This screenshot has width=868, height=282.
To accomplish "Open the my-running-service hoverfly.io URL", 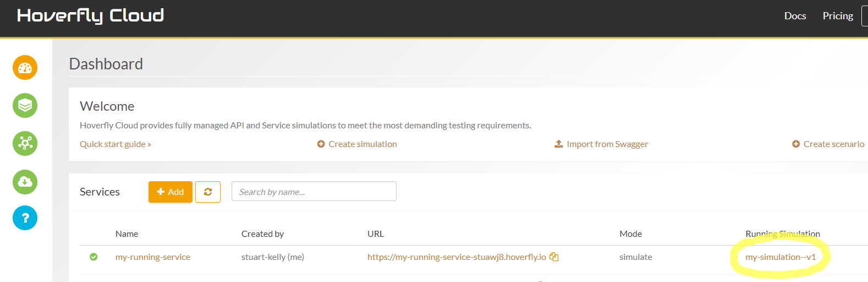I will tap(457, 257).
